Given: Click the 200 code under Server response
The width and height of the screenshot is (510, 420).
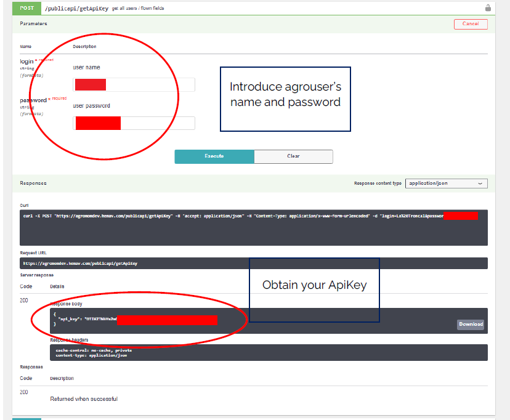Looking at the screenshot, I should 24,301.
